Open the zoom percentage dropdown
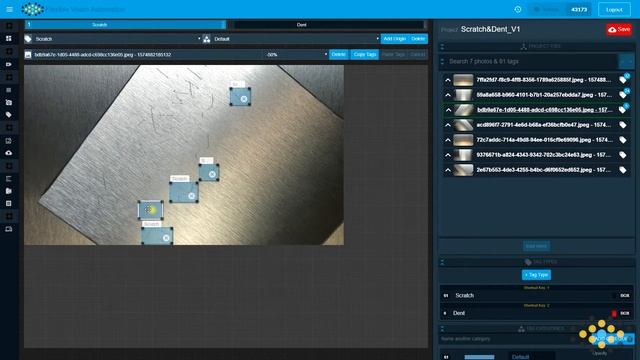640x360 pixels. [x=295, y=54]
